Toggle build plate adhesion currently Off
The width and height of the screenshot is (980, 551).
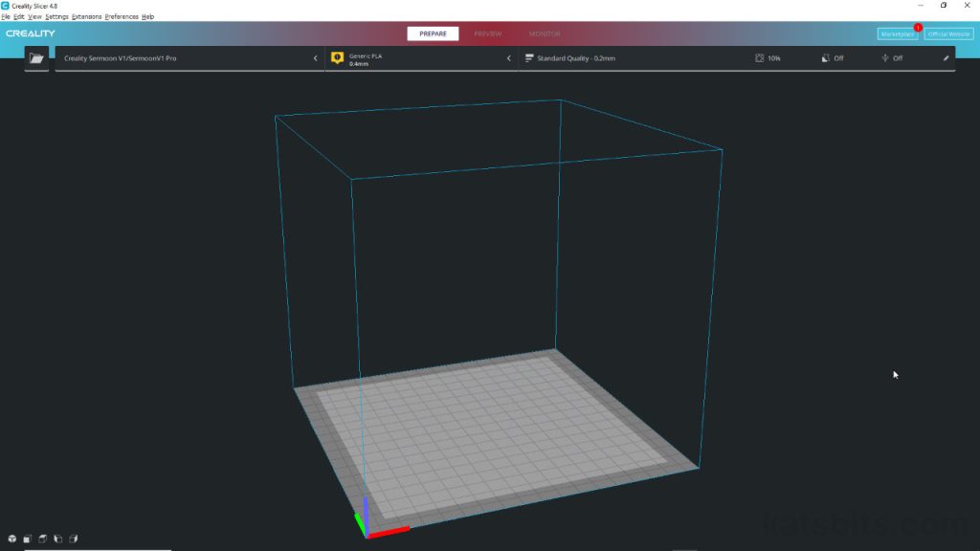886,57
